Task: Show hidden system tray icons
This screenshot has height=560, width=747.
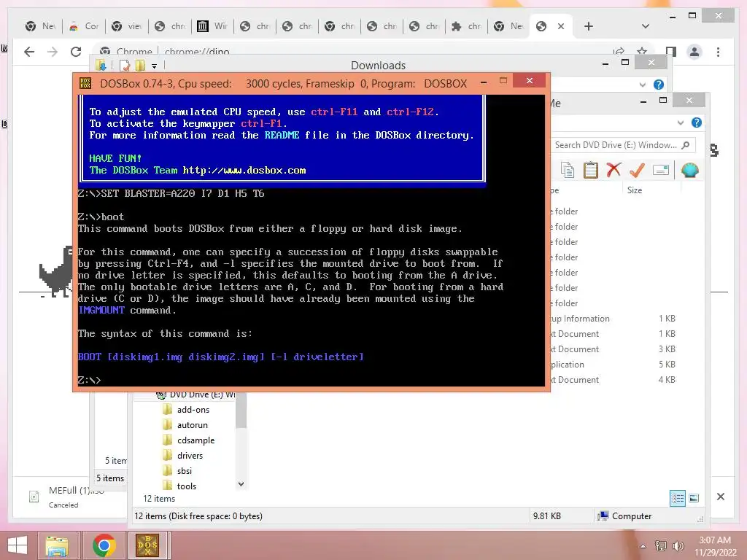Action: click(643, 546)
